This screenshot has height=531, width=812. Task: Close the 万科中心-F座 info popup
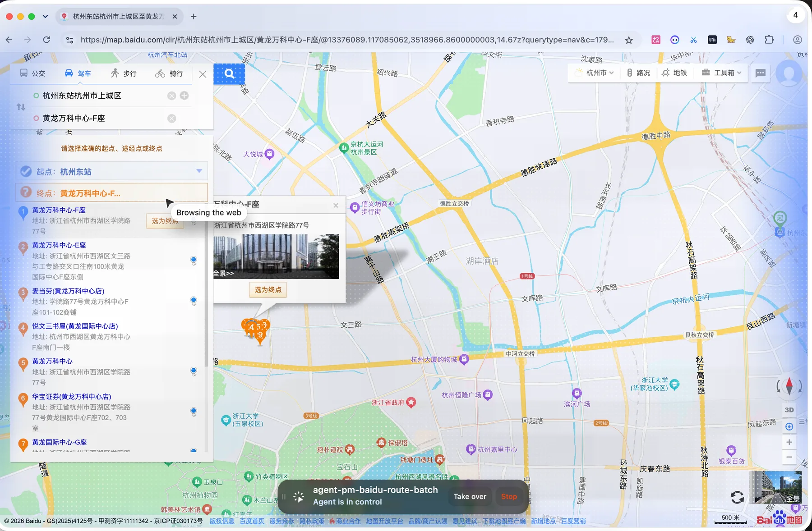coord(336,205)
